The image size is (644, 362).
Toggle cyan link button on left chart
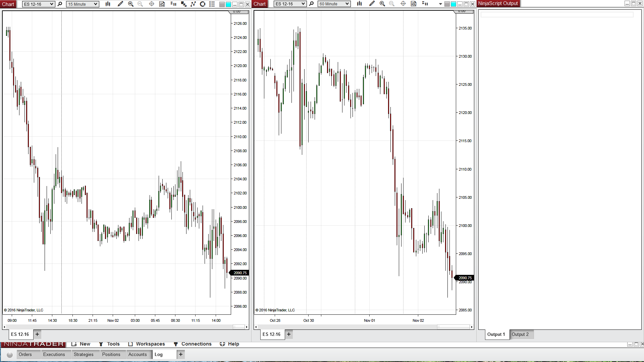click(x=228, y=4)
